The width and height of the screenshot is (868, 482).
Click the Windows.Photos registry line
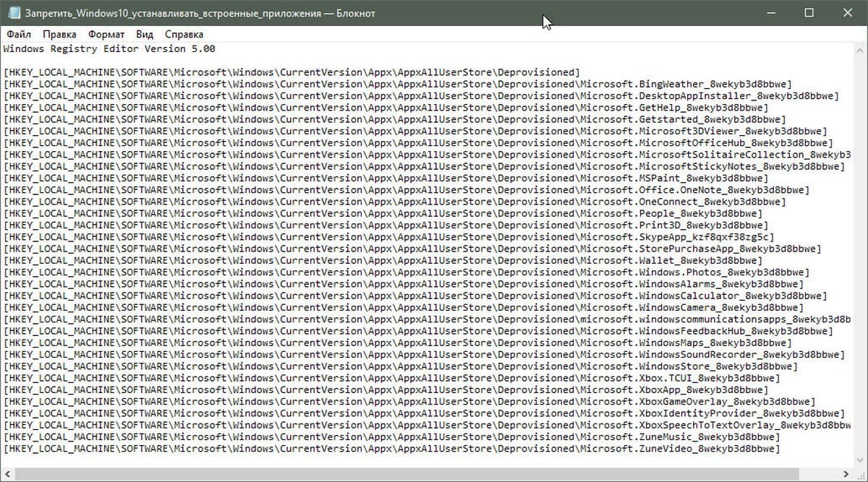[407, 272]
